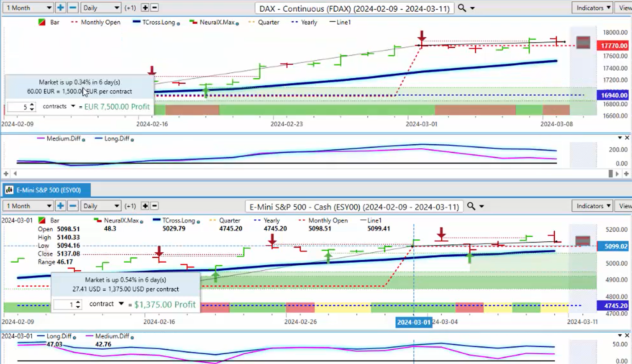Click the 17770.00 price label on DAX axis
Image resolution: width=632 pixels, height=364 pixels.
point(612,46)
